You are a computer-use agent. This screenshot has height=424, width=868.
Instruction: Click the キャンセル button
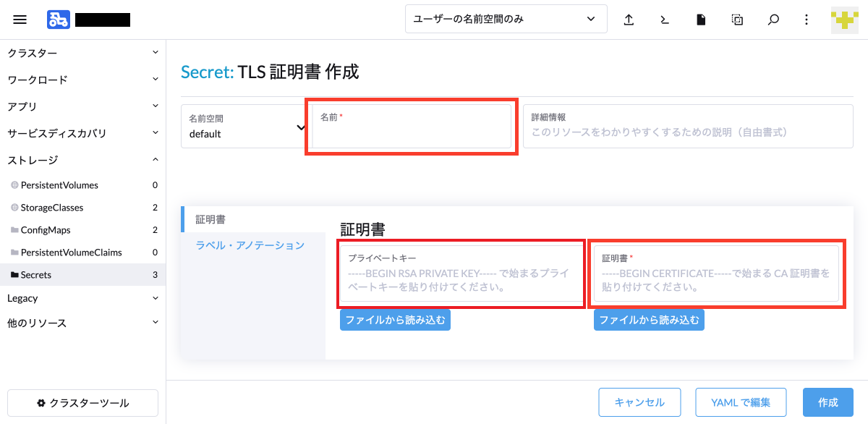(x=639, y=402)
